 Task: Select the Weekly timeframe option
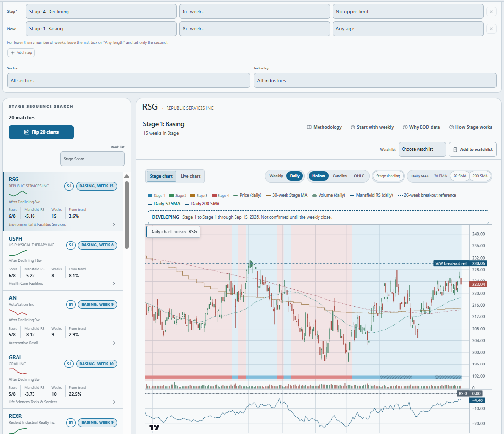tap(276, 176)
